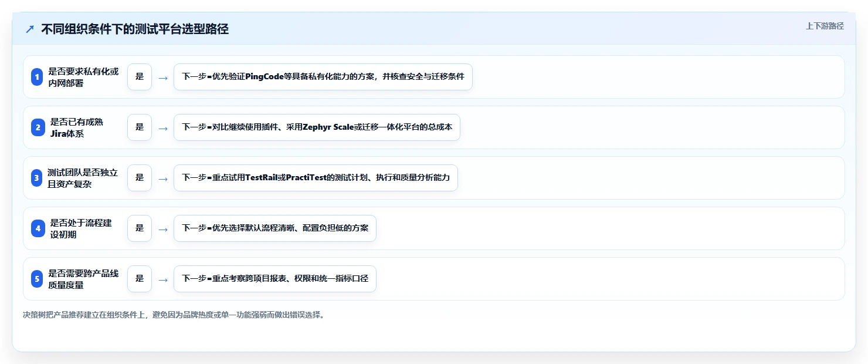Screen dimensions: 868x364
Task: Click 是 button in the 跨产品线 row
Action: (140, 279)
